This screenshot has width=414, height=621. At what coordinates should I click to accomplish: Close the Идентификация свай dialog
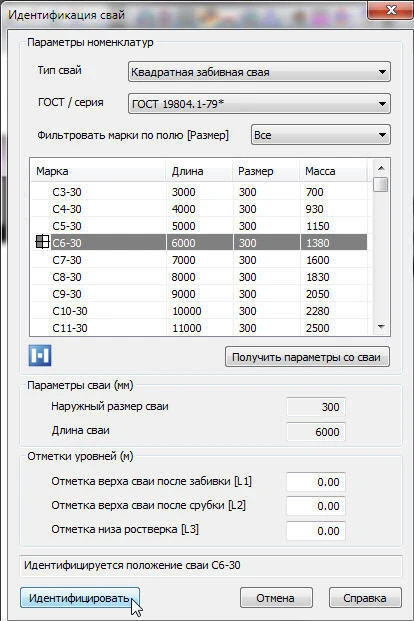(391, 10)
